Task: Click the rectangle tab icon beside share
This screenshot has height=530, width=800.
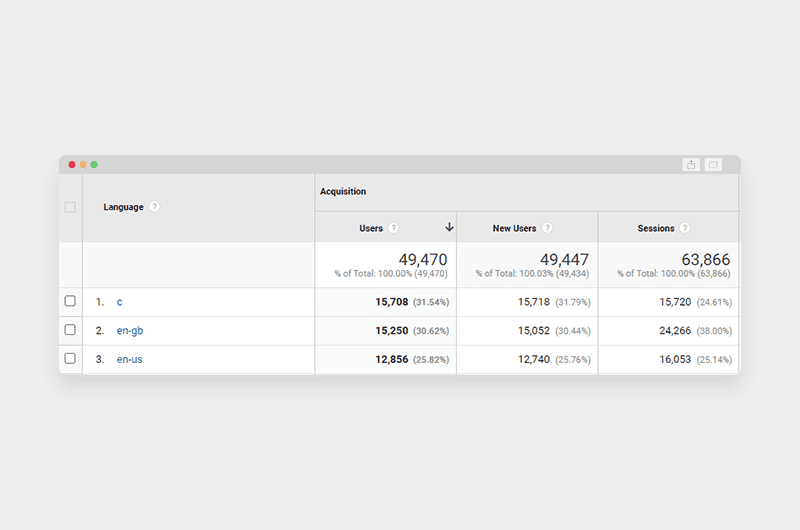Action: [713, 165]
